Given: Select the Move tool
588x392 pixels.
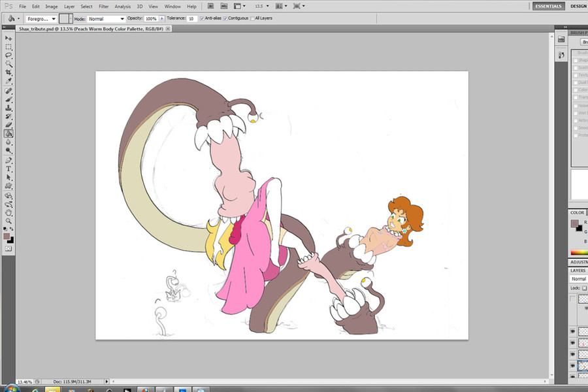Looking at the screenshot, I should [8, 39].
